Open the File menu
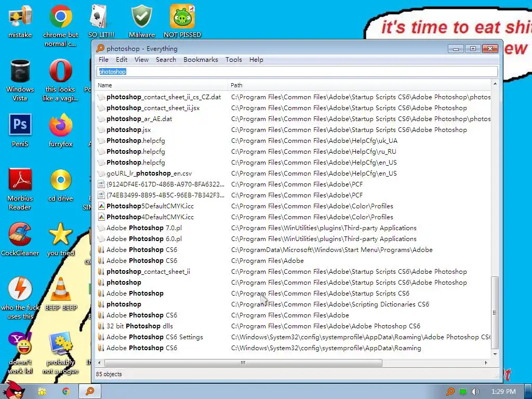This screenshot has height=399, width=532. point(103,60)
